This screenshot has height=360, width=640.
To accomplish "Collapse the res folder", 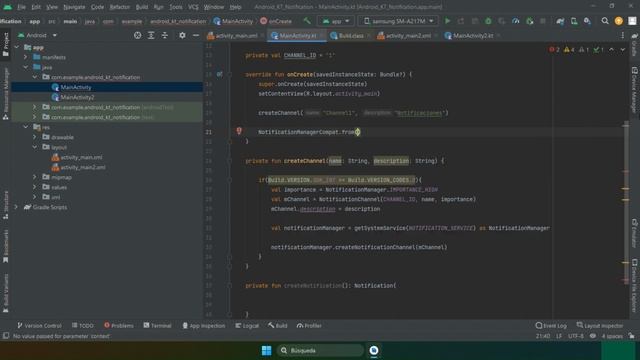I will coord(25,127).
